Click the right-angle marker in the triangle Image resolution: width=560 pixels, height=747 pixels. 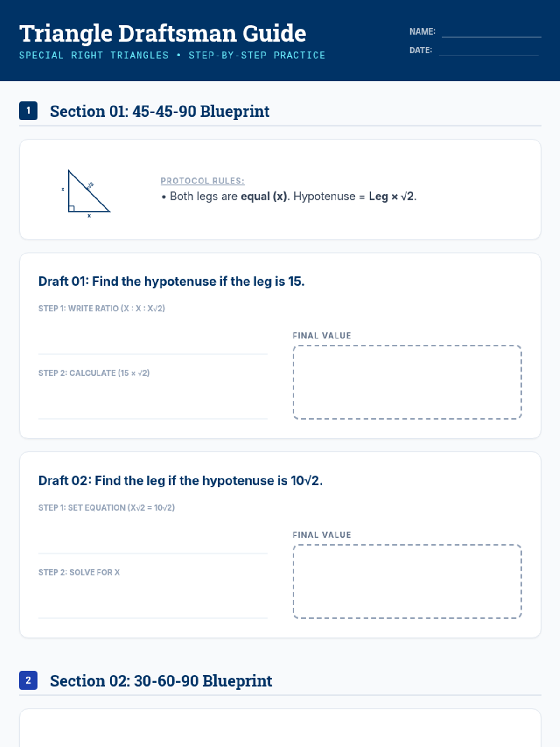[x=71, y=209]
